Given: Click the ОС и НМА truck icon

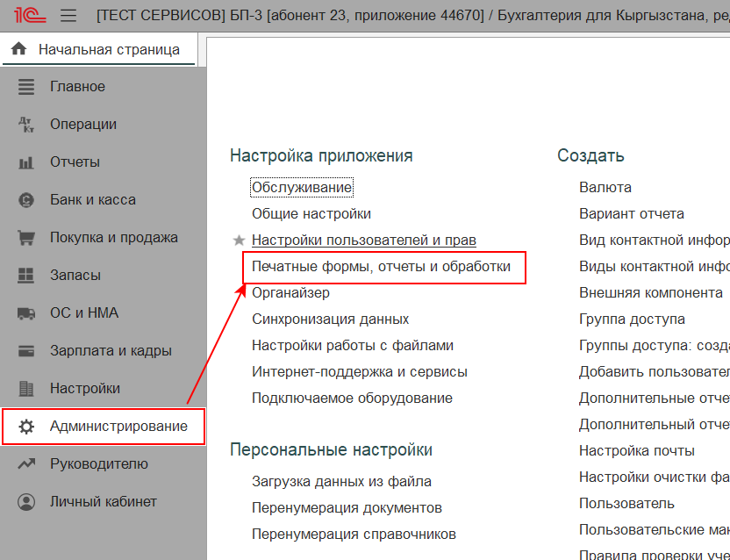Looking at the screenshot, I should pyautogui.click(x=26, y=313).
